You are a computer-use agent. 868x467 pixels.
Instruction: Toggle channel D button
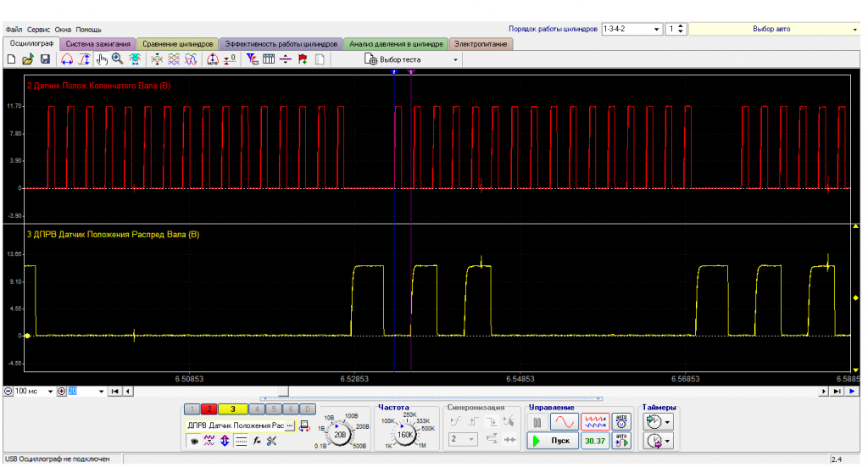click(x=307, y=409)
